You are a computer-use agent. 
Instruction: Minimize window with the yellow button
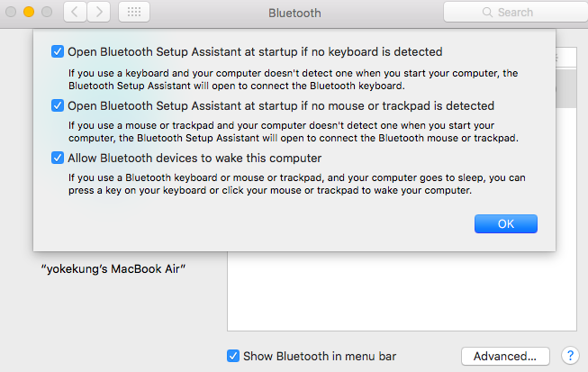(x=27, y=13)
